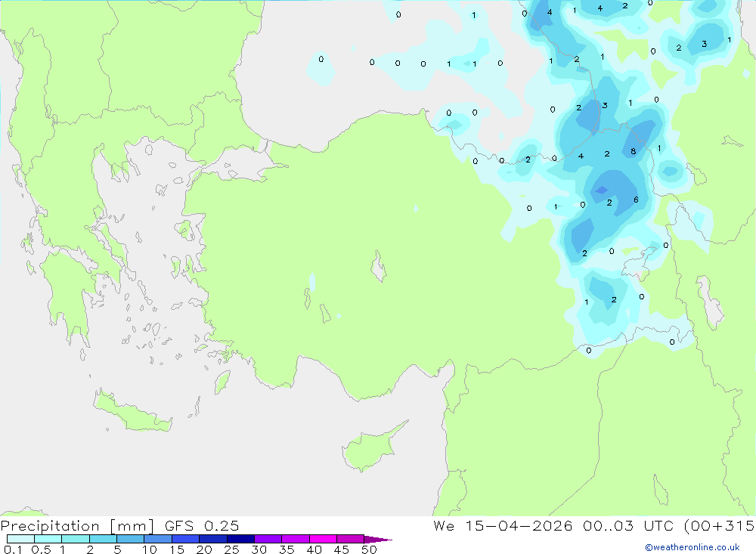The height and width of the screenshot is (554, 756).
Task: Select the 30–35 mm violet legend swatch
Action: coord(268,539)
